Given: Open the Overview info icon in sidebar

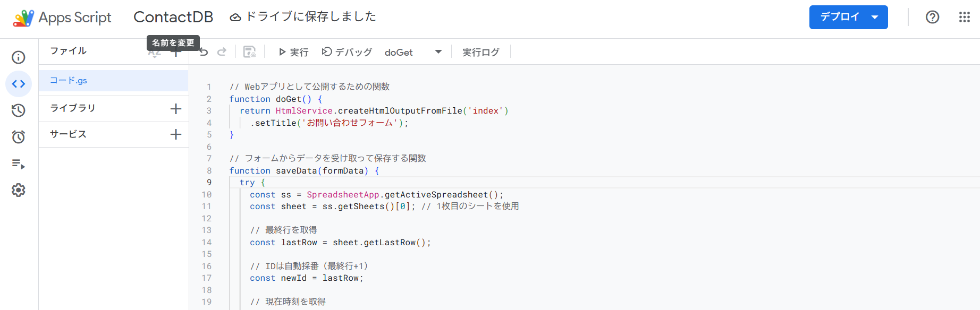Looking at the screenshot, I should pyautogui.click(x=19, y=57).
